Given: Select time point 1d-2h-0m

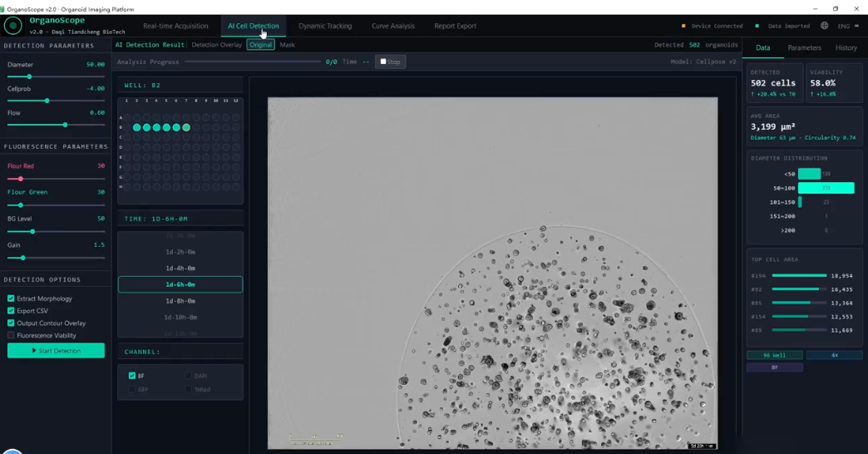Looking at the screenshot, I should pyautogui.click(x=180, y=252).
